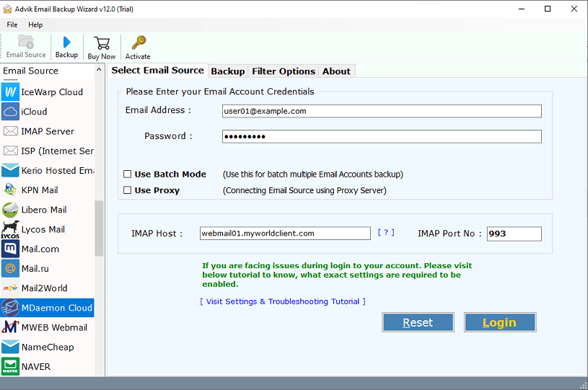Open the Filter Options tab
Image resolution: width=588 pixels, height=390 pixels.
tap(284, 71)
